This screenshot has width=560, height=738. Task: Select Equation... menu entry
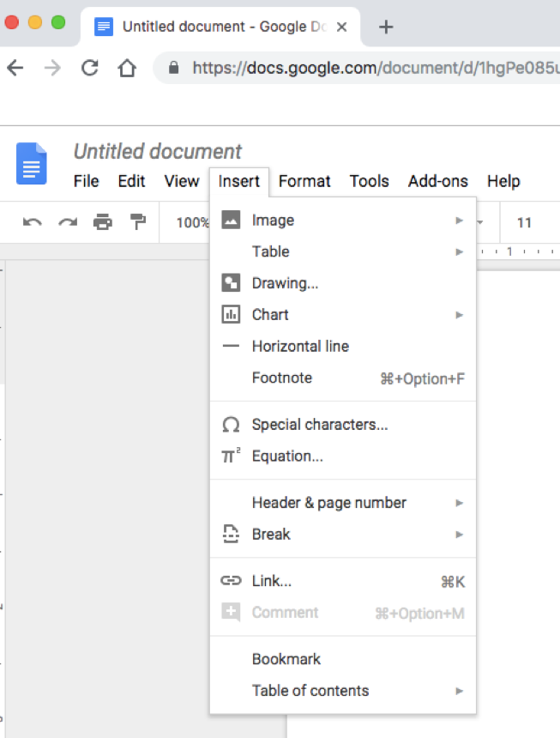click(x=343, y=456)
